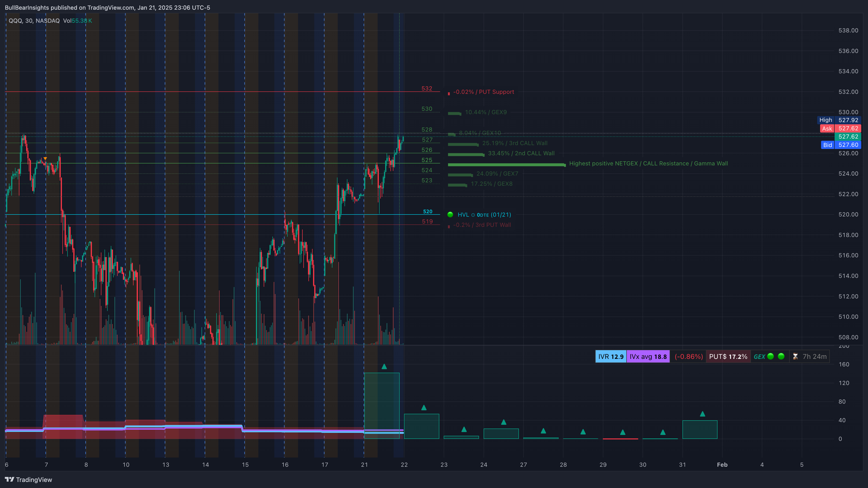Click the 'HVL 0DTE (01/21)' label
868x488 pixels.
point(484,214)
